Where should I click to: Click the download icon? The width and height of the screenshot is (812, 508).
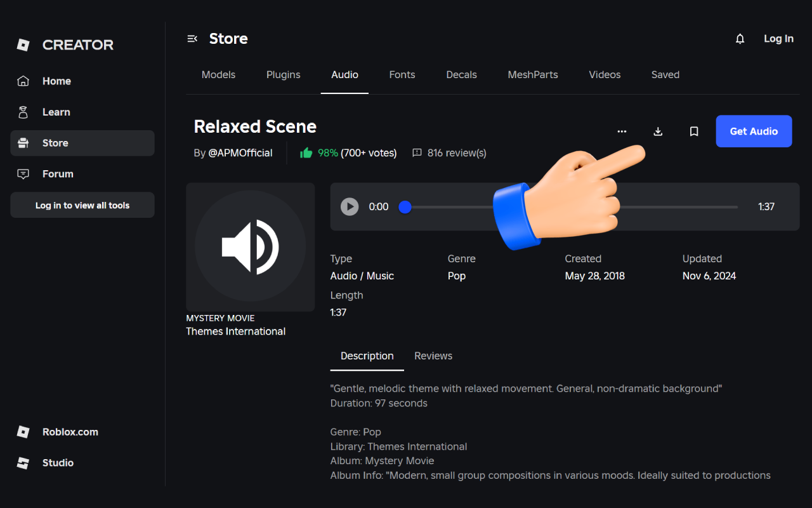point(658,131)
